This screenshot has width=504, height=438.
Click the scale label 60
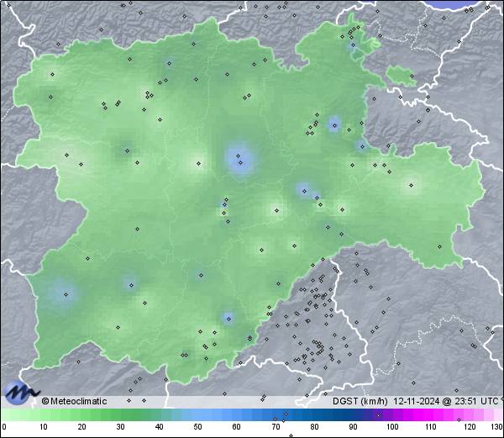pyautogui.click(x=237, y=427)
